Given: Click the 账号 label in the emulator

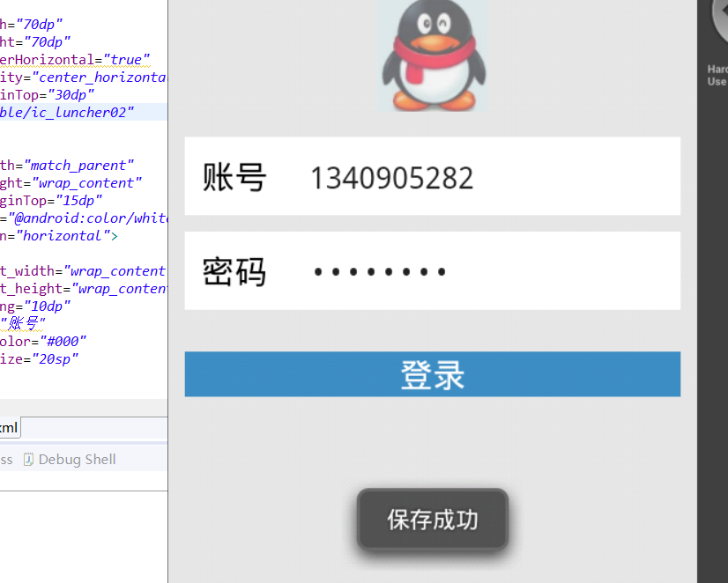Looking at the screenshot, I should 234,177.
